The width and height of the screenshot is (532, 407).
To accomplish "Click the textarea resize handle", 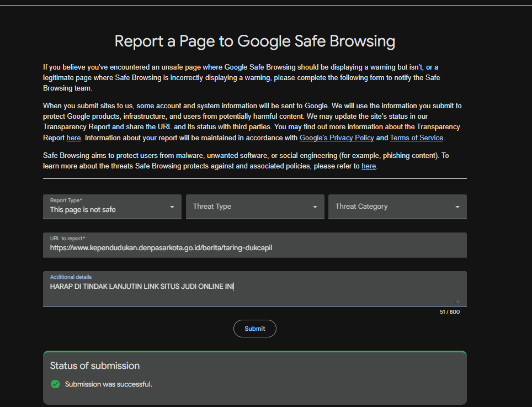I will (x=457, y=301).
